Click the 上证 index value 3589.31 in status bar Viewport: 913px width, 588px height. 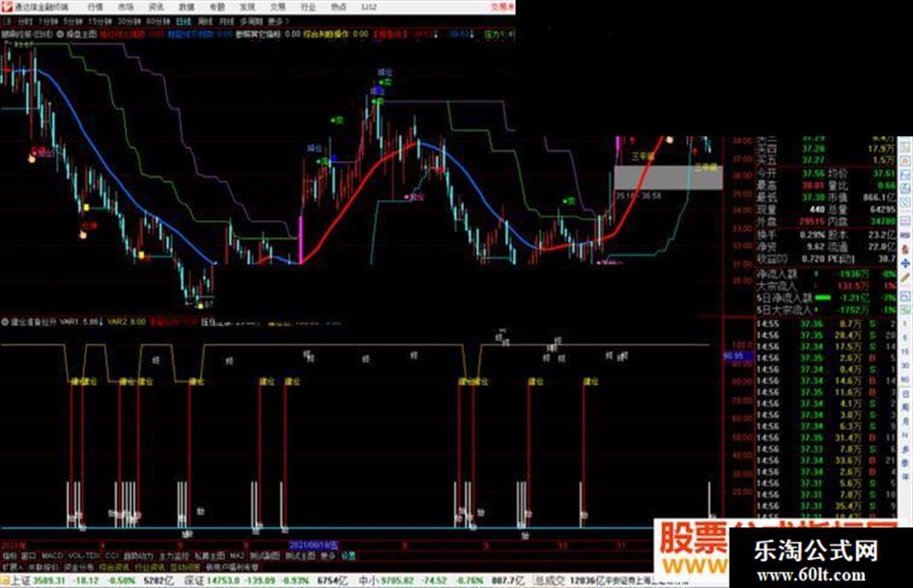point(48,580)
